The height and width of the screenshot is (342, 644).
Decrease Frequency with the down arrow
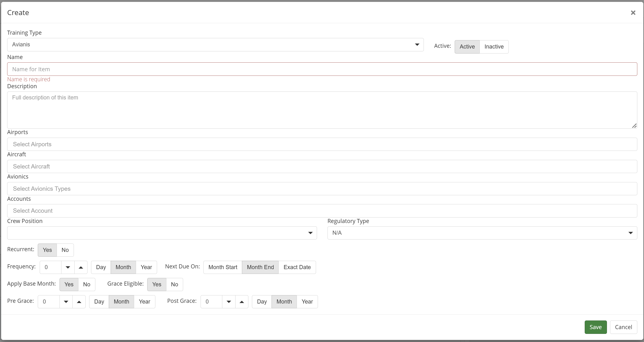(68, 267)
